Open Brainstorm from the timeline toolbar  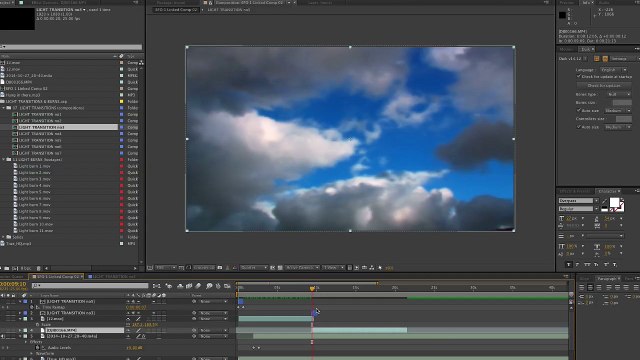[209, 286]
